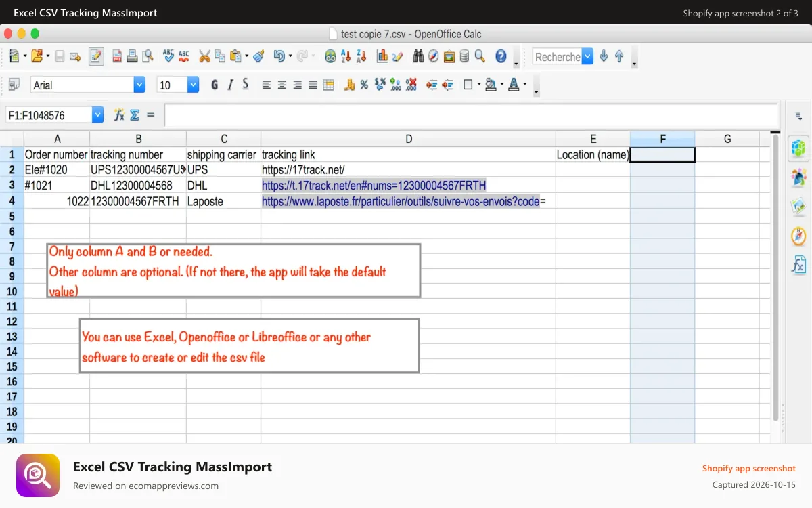Align cell text right
The image size is (812, 508).
[297, 85]
